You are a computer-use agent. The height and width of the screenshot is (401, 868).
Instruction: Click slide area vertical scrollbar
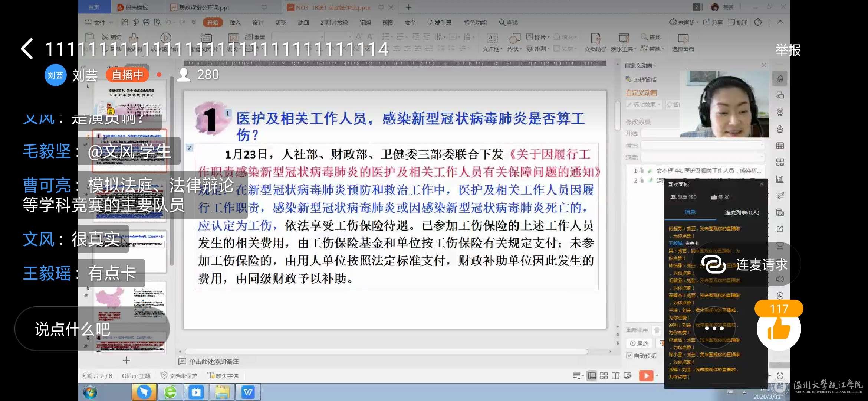coord(617,115)
